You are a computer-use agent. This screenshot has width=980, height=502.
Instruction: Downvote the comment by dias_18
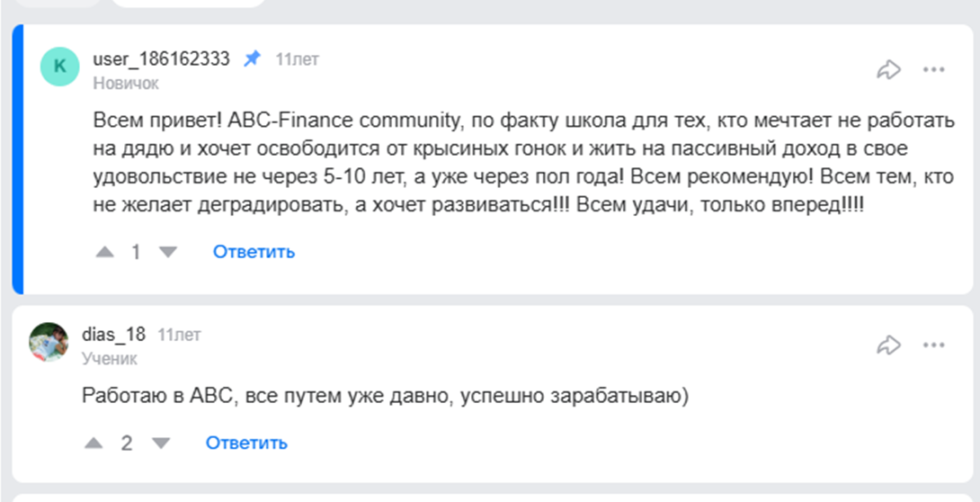(161, 443)
